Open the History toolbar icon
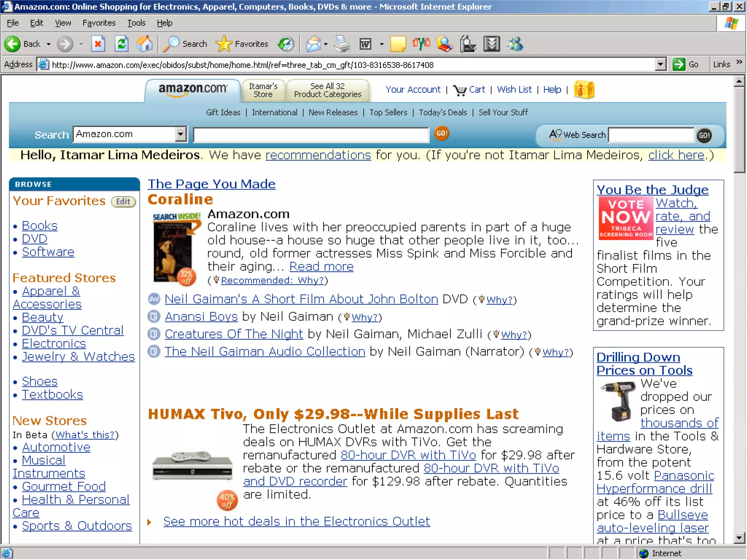This screenshot has height=560, width=747. point(286,44)
